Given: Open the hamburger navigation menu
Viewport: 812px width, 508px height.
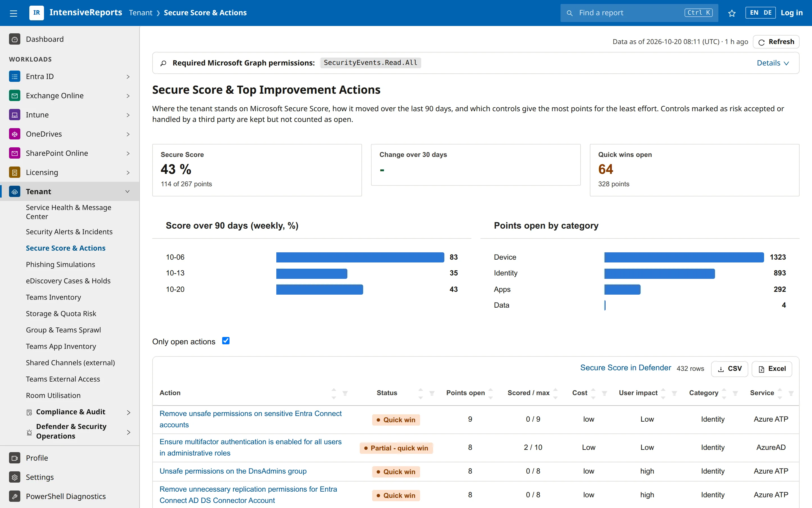Looking at the screenshot, I should [x=14, y=13].
